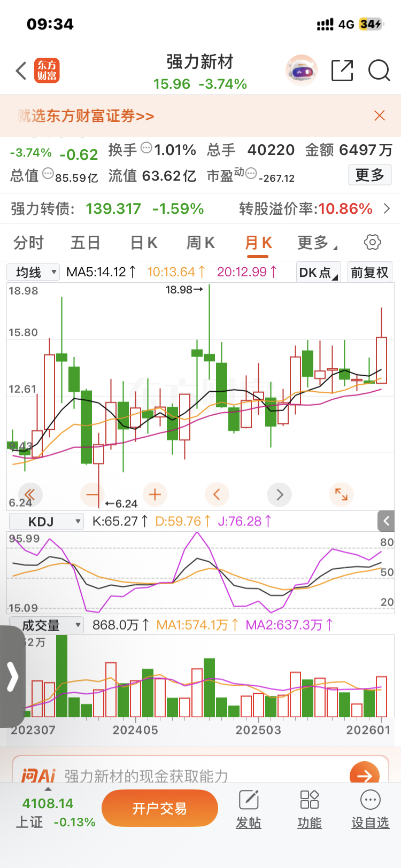Expand index ticker small up arrow

(x=48, y=789)
